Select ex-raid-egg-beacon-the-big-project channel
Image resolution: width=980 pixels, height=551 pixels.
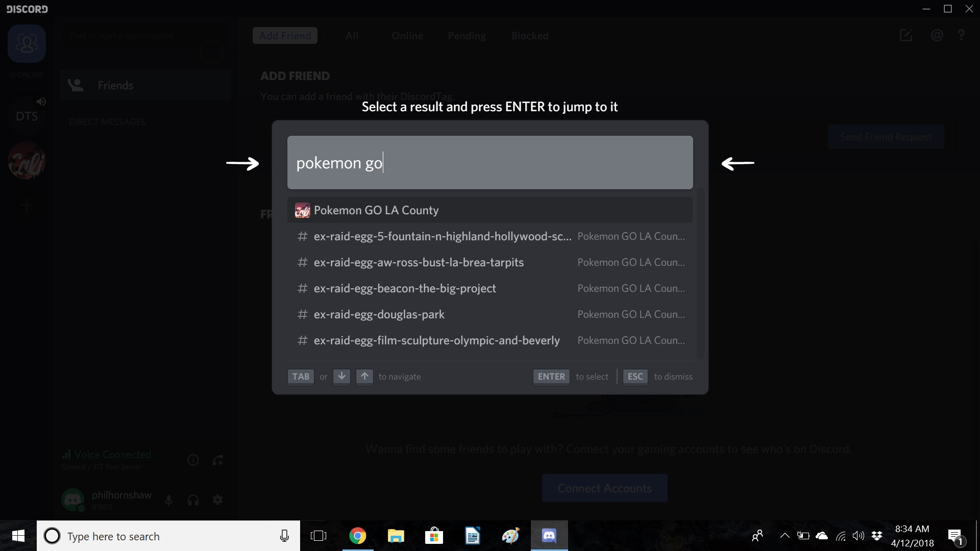coord(490,288)
